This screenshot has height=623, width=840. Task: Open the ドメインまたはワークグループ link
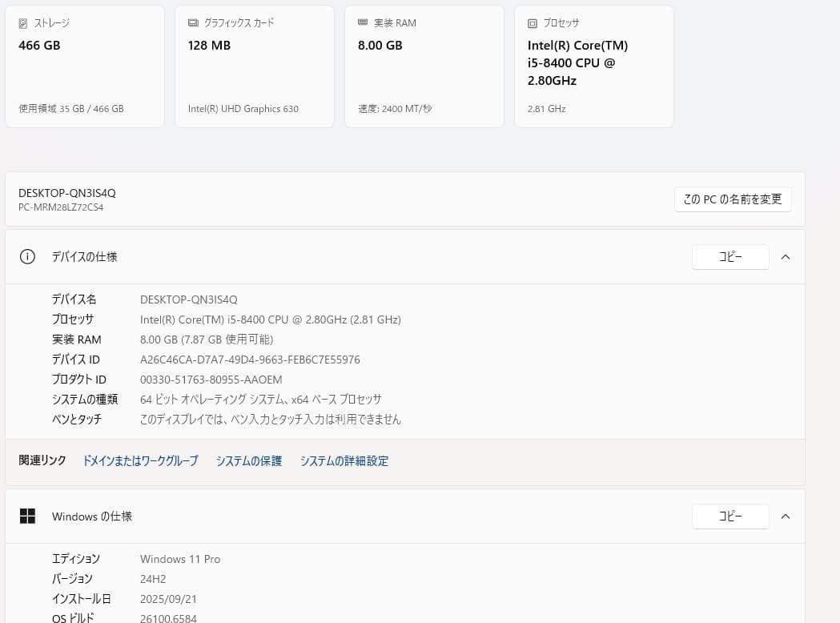coord(140,460)
